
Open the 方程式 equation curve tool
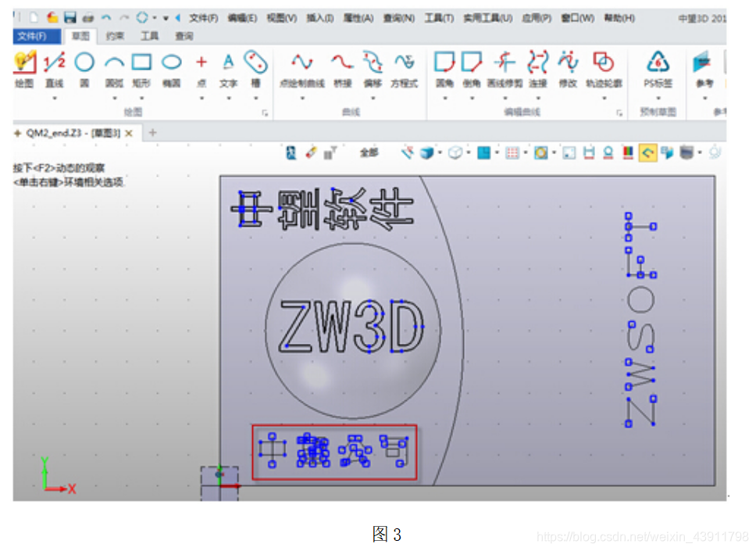[x=404, y=69]
